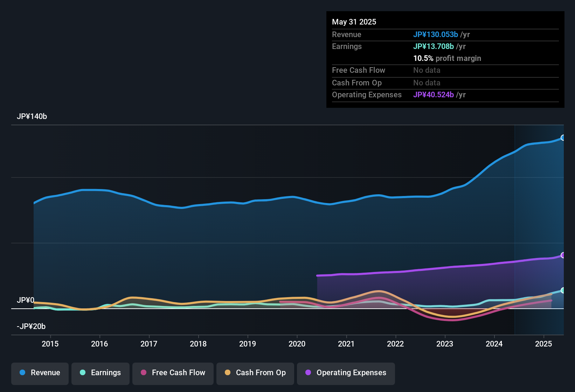Click the orange Cash From Op dot

point(228,372)
